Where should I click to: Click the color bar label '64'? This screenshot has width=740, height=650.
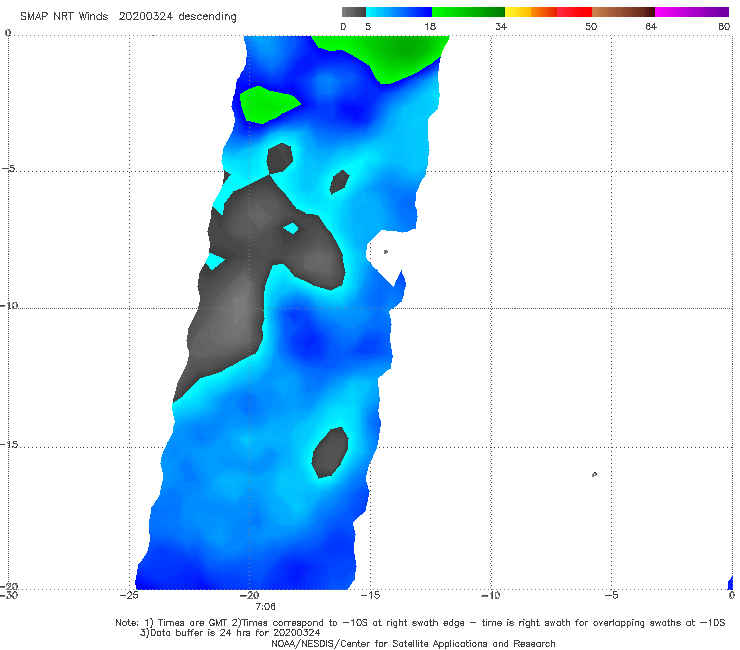(x=651, y=26)
